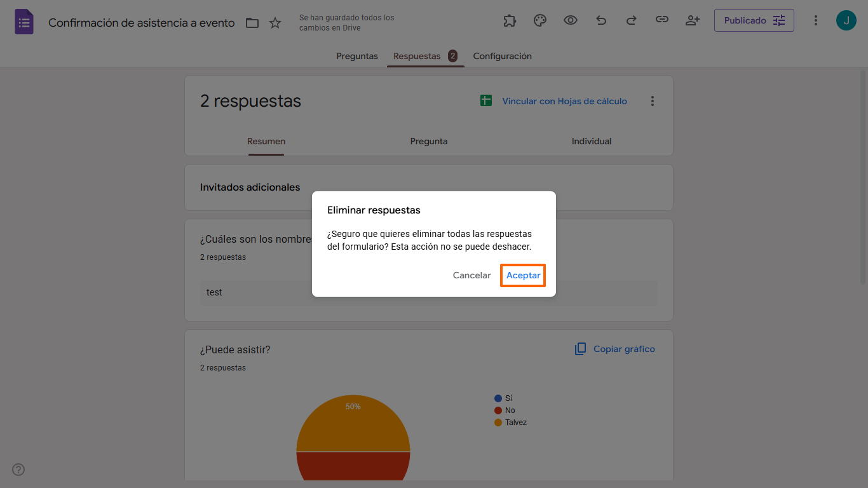This screenshot has height=488, width=868.
Task: Click the blue Sí legend dot
Action: coord(498,398)
